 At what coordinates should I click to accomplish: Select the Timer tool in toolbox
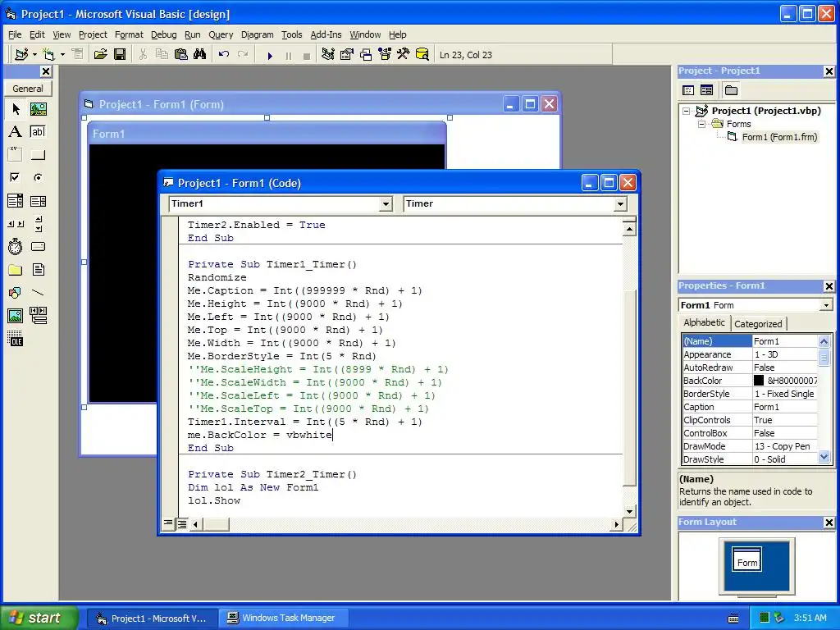(16, 246)
